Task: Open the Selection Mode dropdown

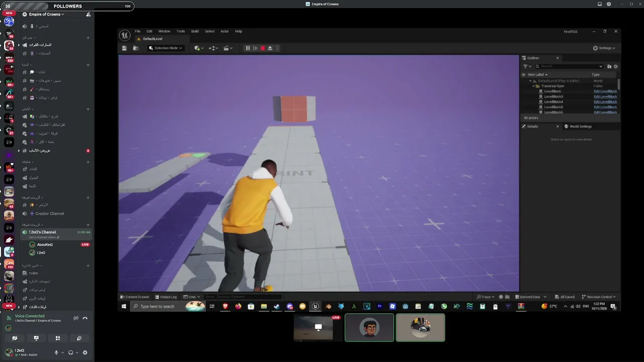Action: 166,48
